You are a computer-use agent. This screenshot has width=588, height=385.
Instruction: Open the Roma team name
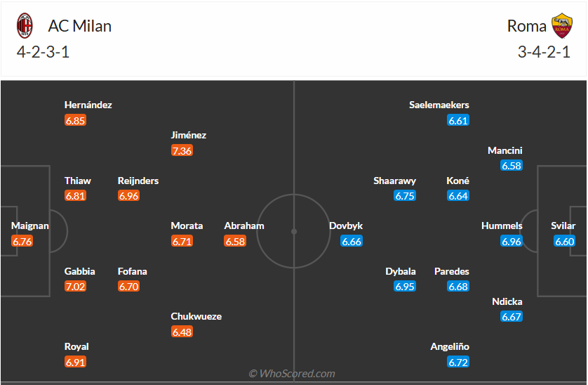[x=526, y=26]
